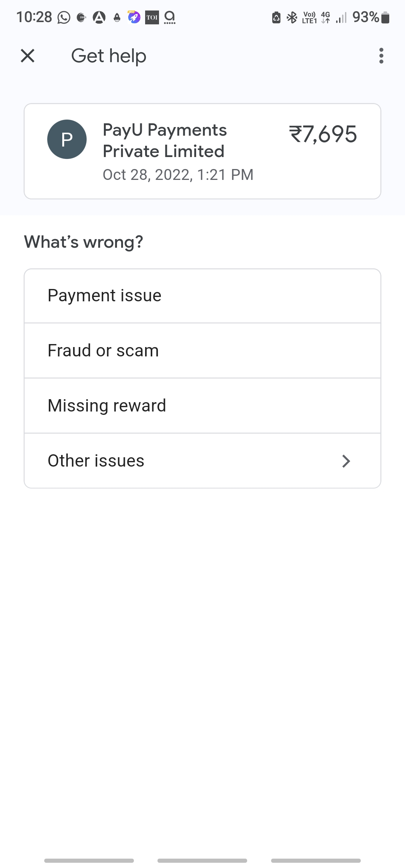Image resolution: width=405 pixels, height=868 pixels.
Task: Tap the Bluetooth status icon
Action: (x=292, y=17)
